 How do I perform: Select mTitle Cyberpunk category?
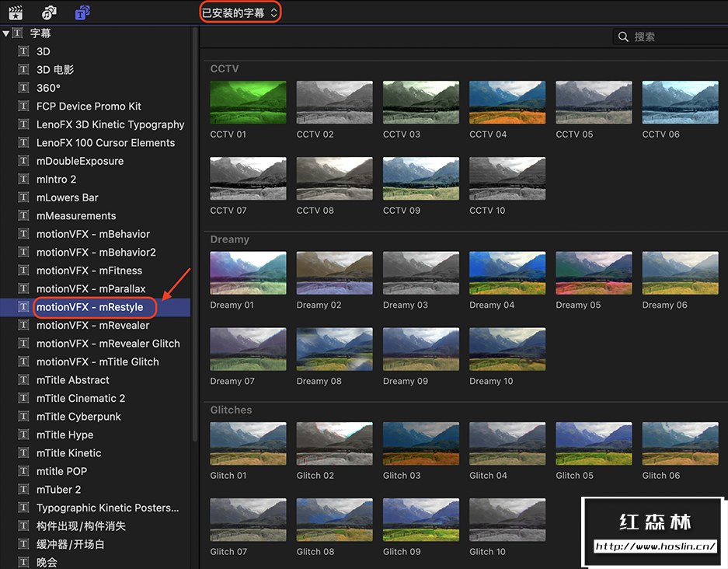point(78,417)
